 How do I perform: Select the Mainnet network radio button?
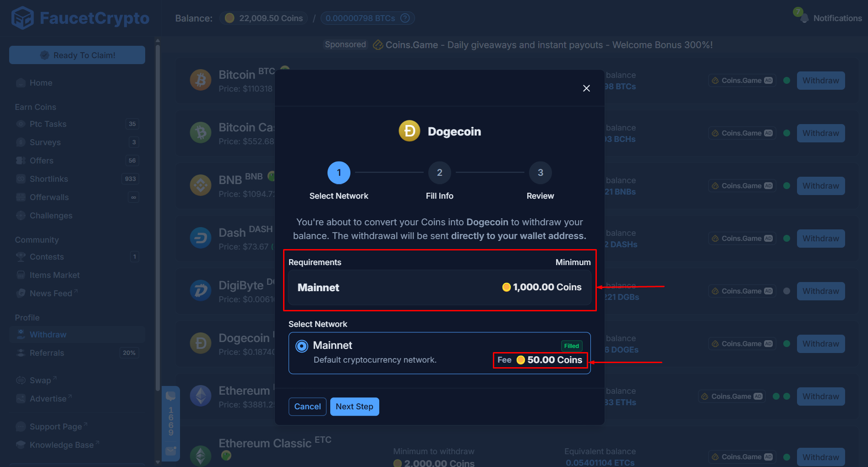(x=301, y=346)
